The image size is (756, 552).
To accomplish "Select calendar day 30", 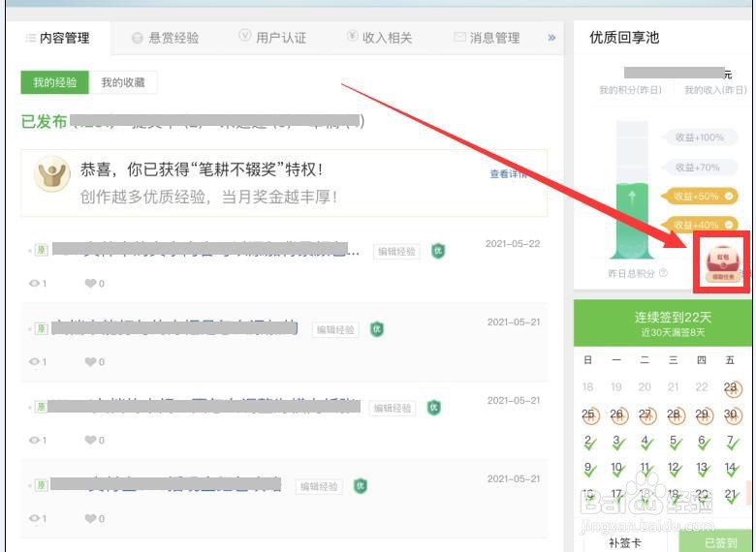I will click(731, 414).
